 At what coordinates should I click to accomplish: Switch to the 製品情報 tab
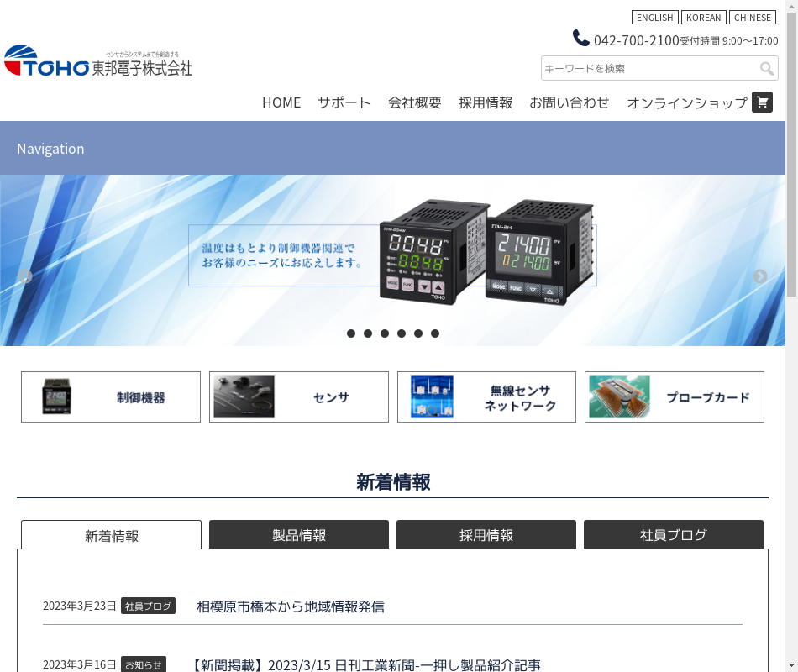[299, 535]
